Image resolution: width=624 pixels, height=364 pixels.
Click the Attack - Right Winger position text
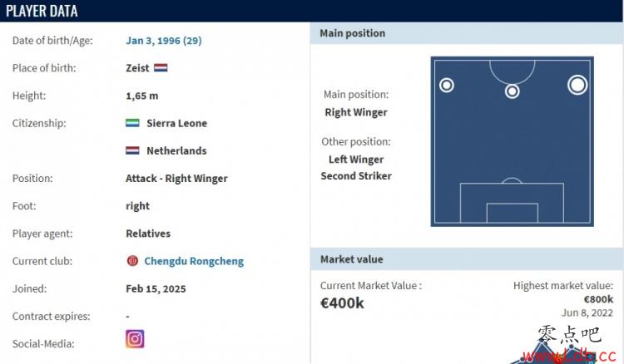coord(176,179)
